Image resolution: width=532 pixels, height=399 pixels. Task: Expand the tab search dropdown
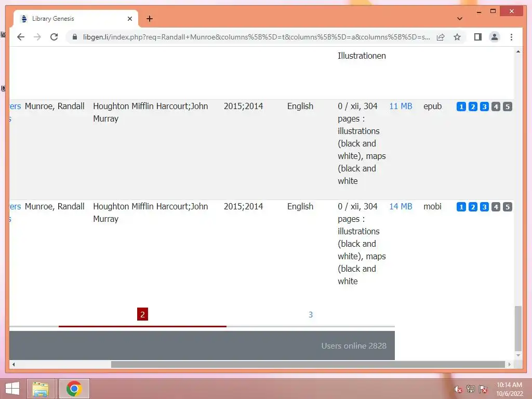(459, 19)
